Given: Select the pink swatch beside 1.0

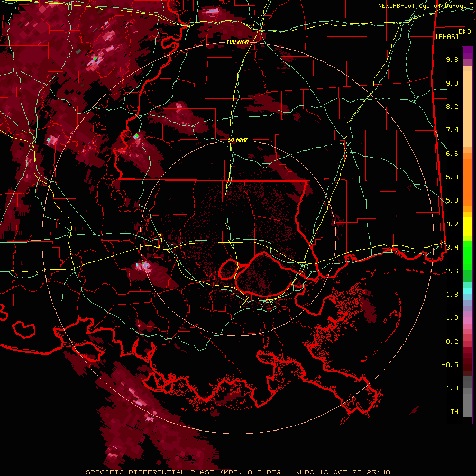Looking at the screenshot, I should click(467, 321).
